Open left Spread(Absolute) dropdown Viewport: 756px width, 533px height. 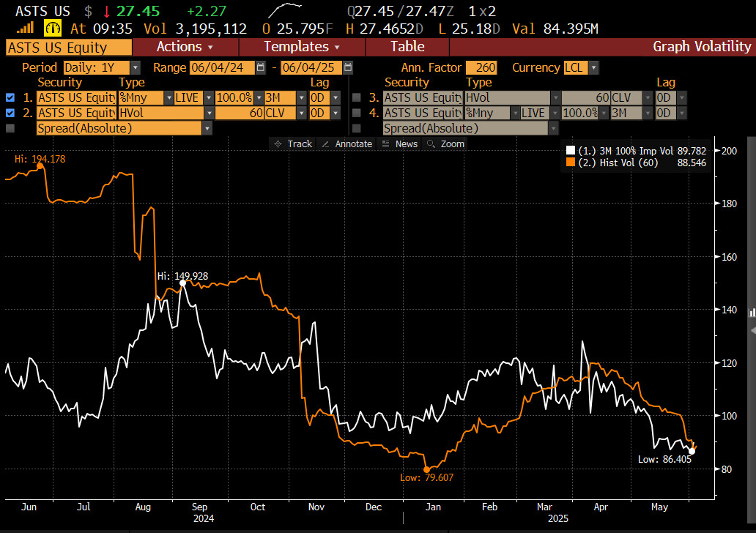coord(207,128)
